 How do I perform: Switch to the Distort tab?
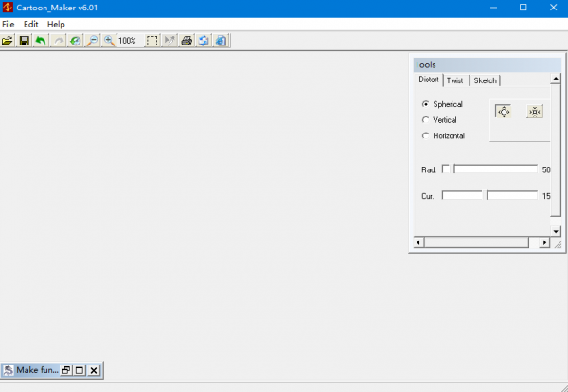(429, 80)
